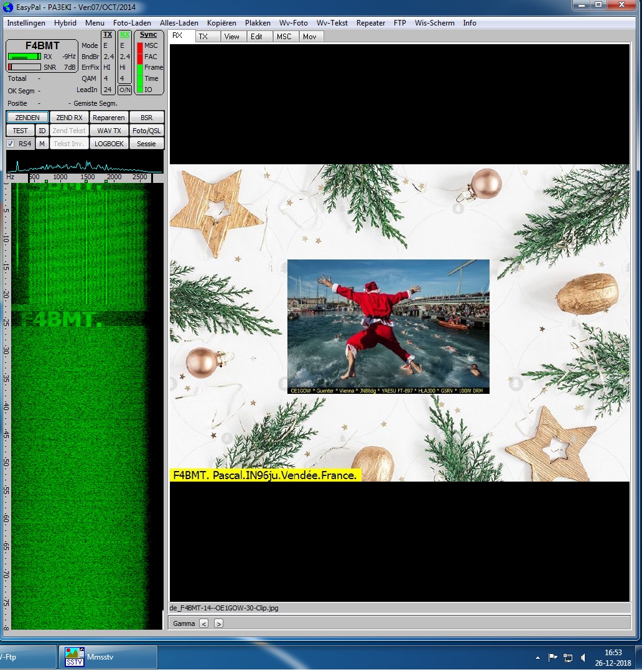Image resolution: width=642 pixels, height=672 pixels.
Task: Click the green waterfall display
Action: click(87, 406)
